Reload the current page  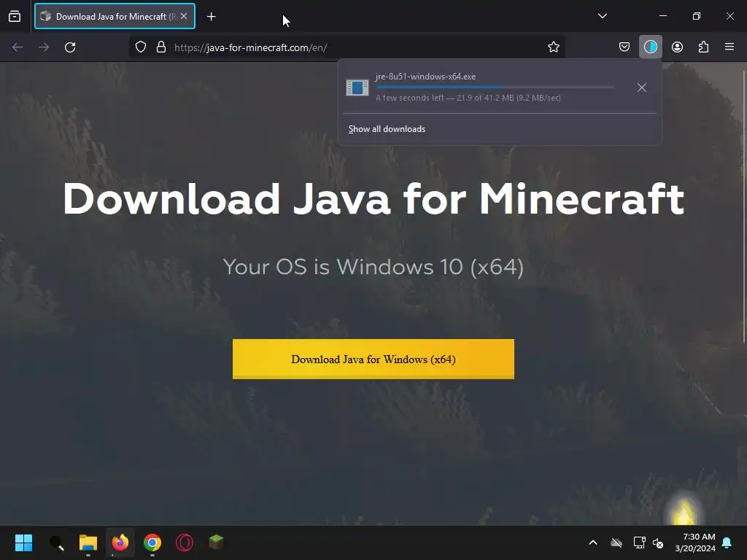[x=70, y=47]
